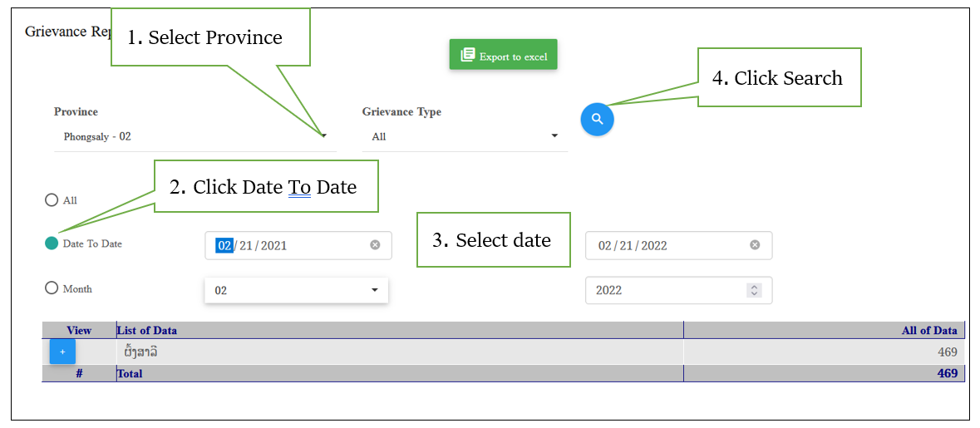Image resolution: width=980 pixels, height=428 pixels.
Task: Click the year field showing 2022
Action: (x=679, y=290)
